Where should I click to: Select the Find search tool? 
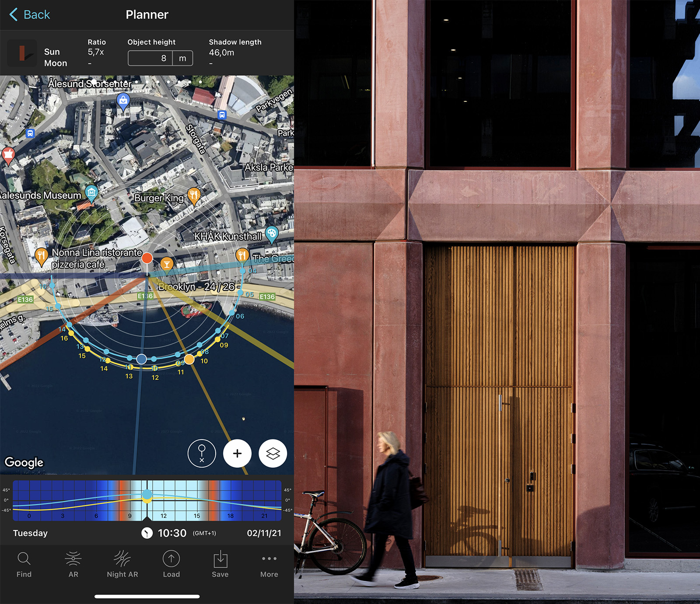click(x=24, y=564)
